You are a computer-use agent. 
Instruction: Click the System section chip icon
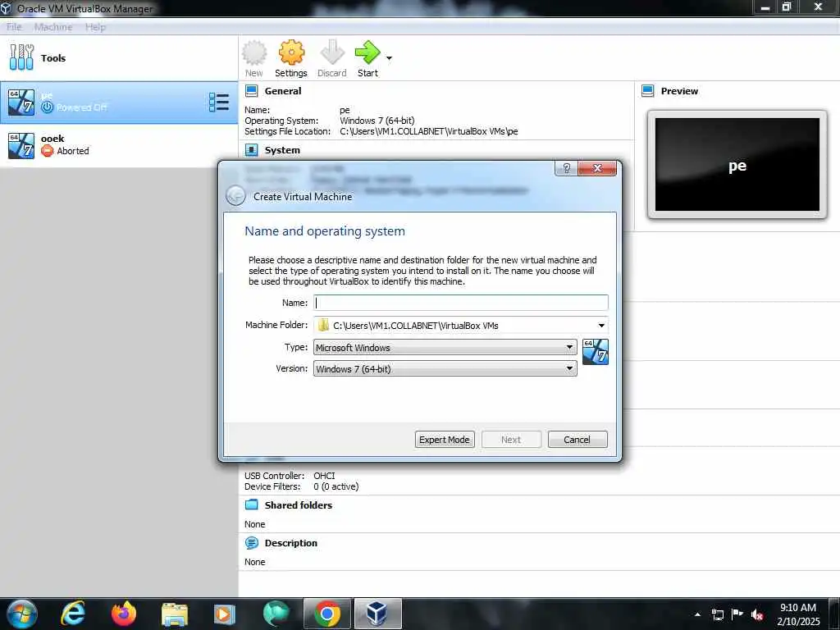tap(251, 150)
